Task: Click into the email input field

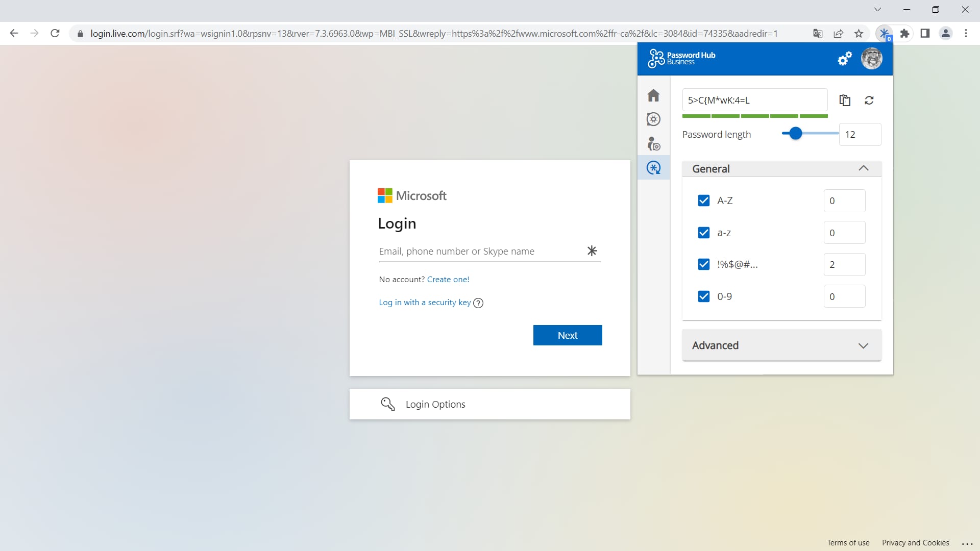Action: click(481, 251)
